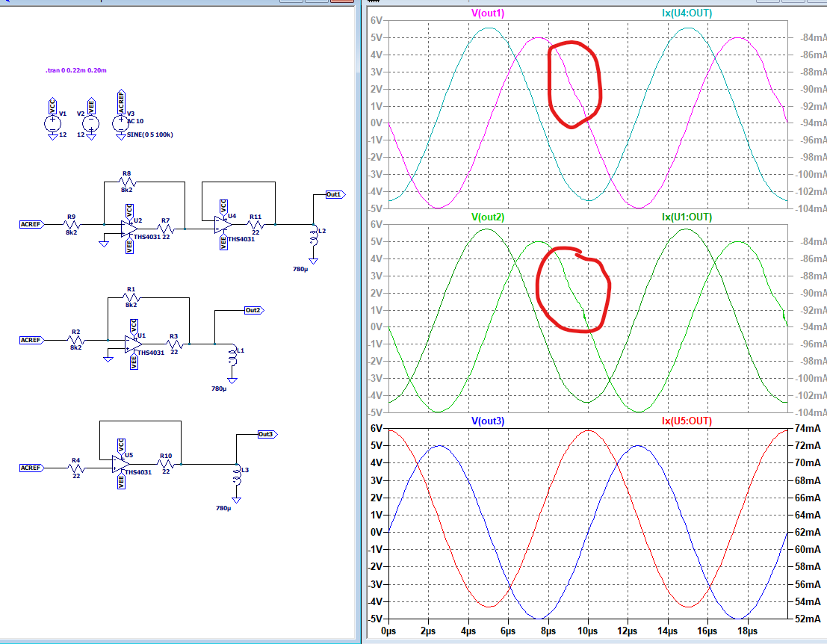Click the R8 feedback resistor
The height and width of the screenshot is (644, 827).
127,182
